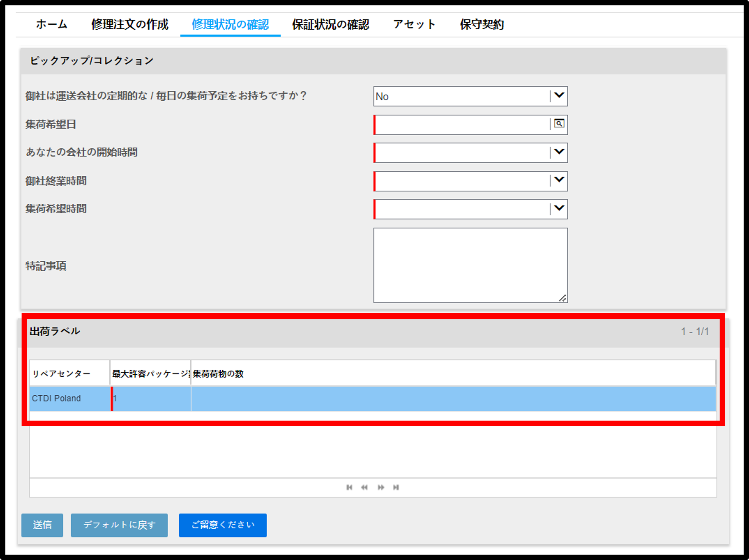Open the 保守契約 tab
The width and height of the screenshot is (749, 560).
(482, 24)
